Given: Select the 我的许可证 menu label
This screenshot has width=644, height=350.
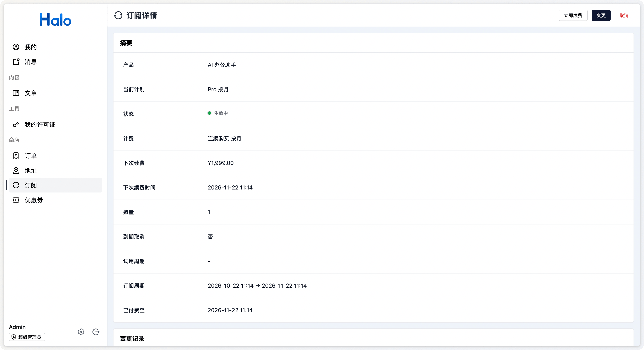Looking at the screenshot, I should pyautogui.click(x=40, y=125).
